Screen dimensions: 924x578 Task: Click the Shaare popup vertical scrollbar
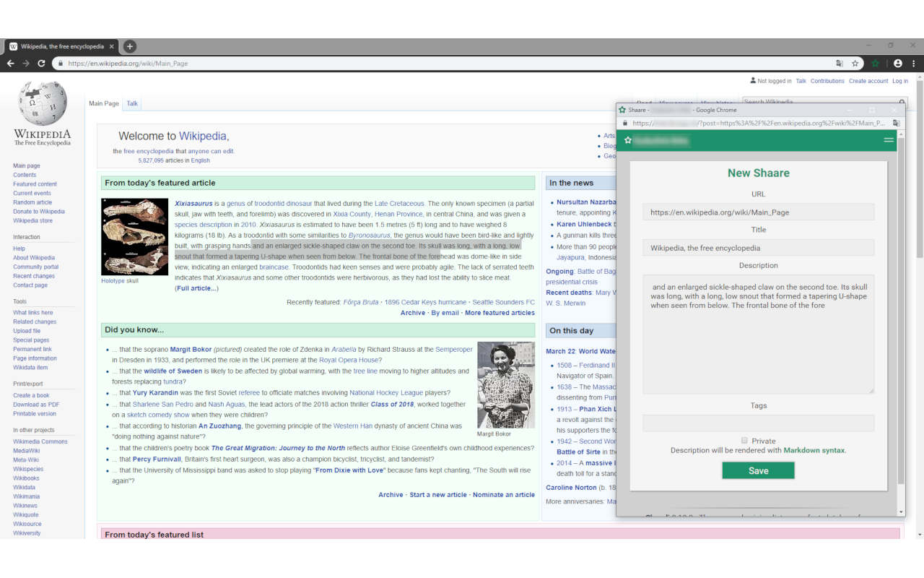(900, 311)
